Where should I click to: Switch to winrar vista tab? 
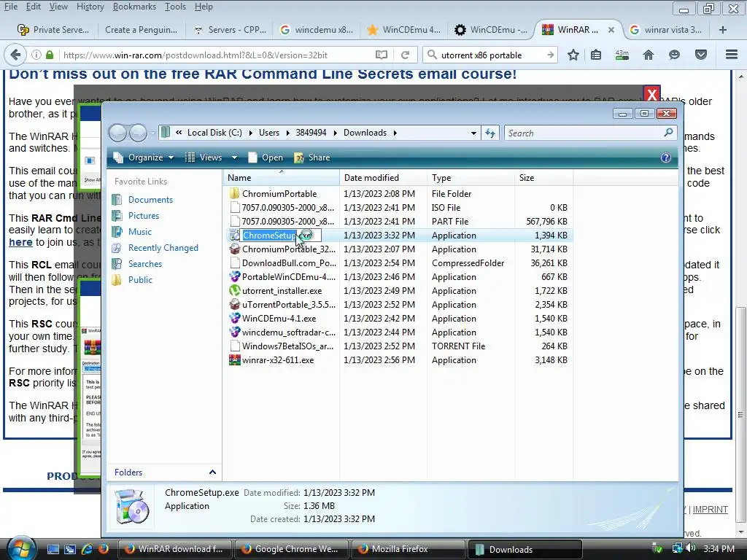pos(666,29)
